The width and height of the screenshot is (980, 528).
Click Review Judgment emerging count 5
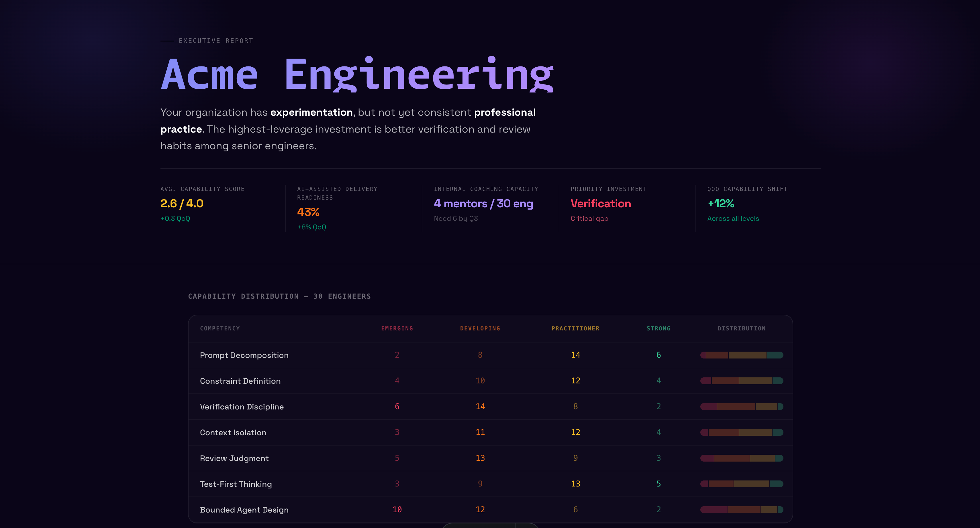[397, 458]
